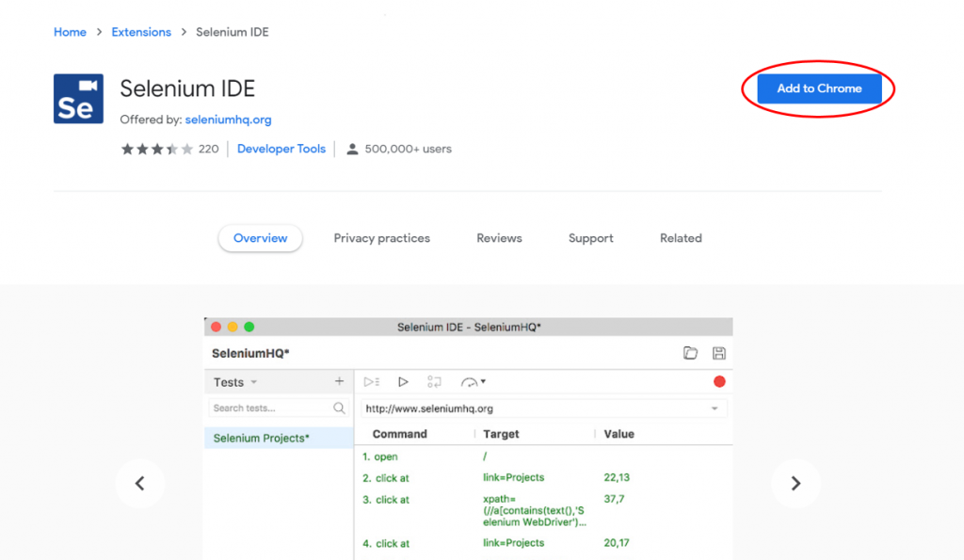Show previous screenshot with left arrow
This screenshot has width=964, height=560.
pyautogui.click(x=140, y=483)
